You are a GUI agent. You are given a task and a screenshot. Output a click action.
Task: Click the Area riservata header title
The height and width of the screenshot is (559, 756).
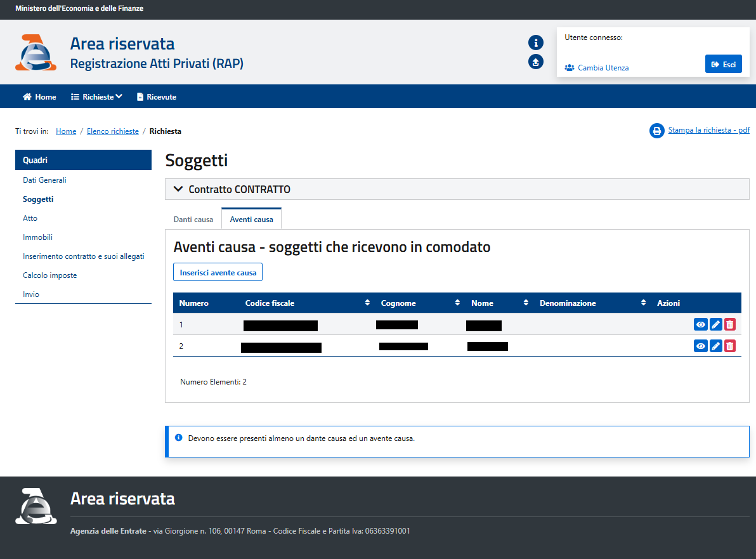tap(122, 43)
